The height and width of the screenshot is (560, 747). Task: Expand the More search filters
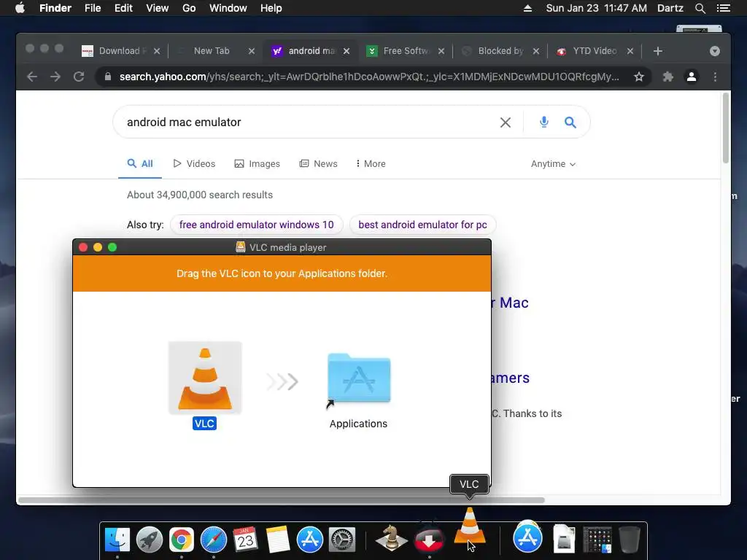(x=371, y=164)
